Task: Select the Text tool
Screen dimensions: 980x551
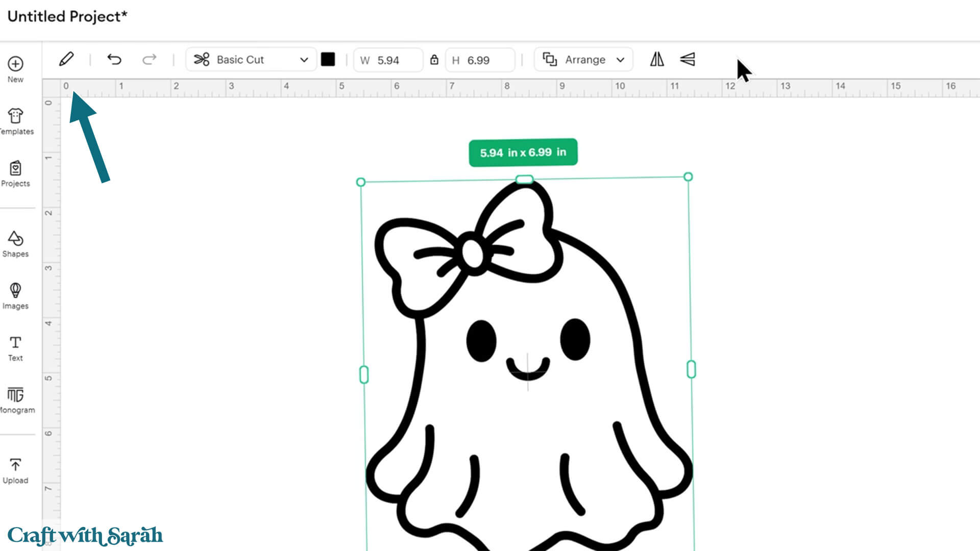Action: (x=15, y=343)
